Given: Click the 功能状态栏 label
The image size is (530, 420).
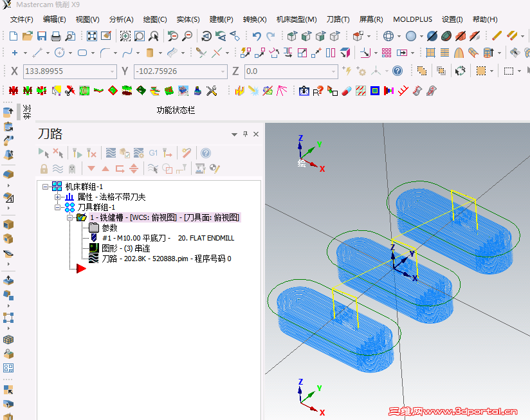Looking at the screenshot, I should (x=176, y=110).
